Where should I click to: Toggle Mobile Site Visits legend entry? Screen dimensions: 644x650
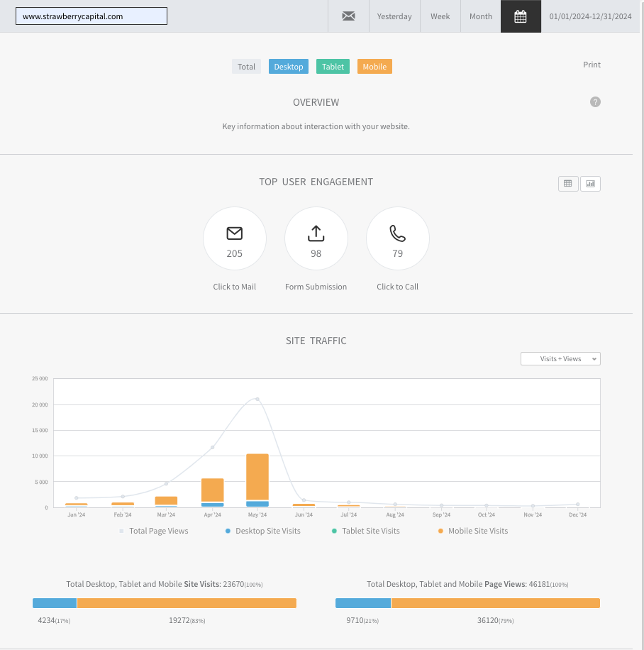tap(473, 531)
